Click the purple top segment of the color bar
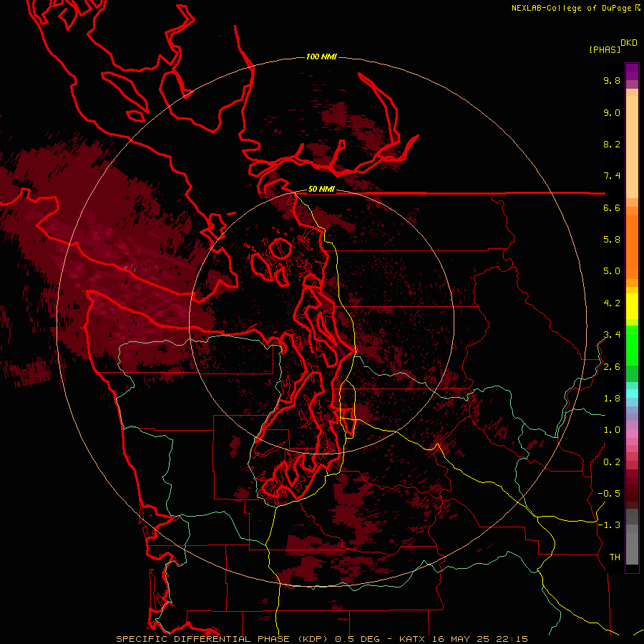The width and height of the screenshot is (644, 644). pyautogui.click(x=632, y=72)
